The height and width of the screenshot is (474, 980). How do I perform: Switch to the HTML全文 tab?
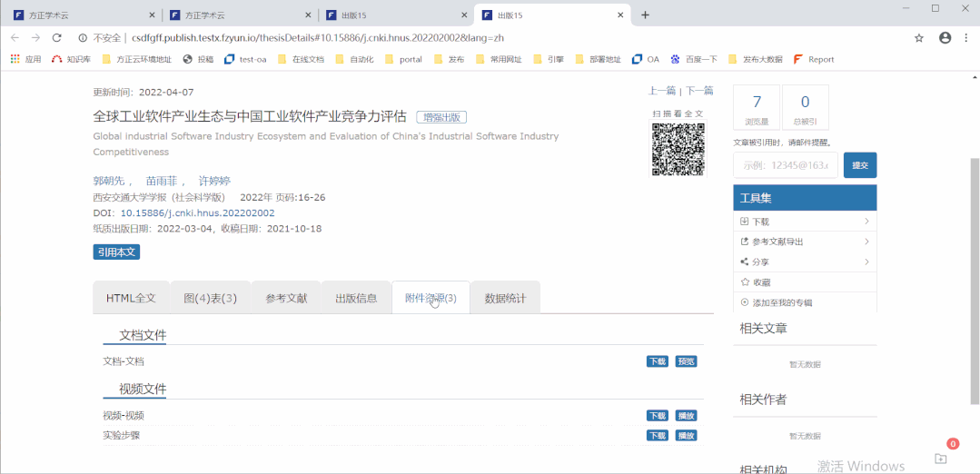131,298
